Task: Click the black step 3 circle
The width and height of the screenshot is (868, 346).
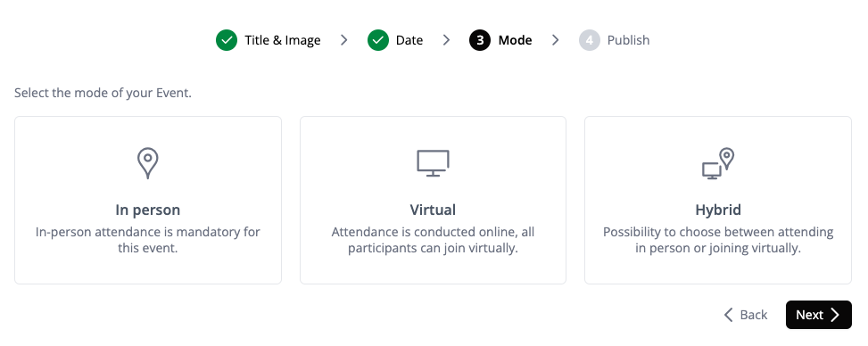Action: (480, 40)
